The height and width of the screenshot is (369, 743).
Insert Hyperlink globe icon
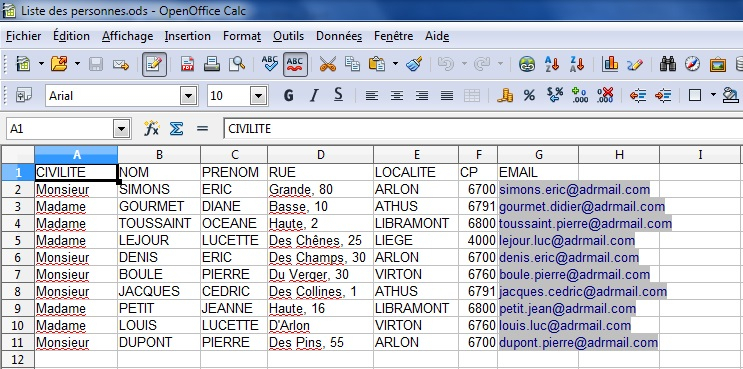coord(527,64)
